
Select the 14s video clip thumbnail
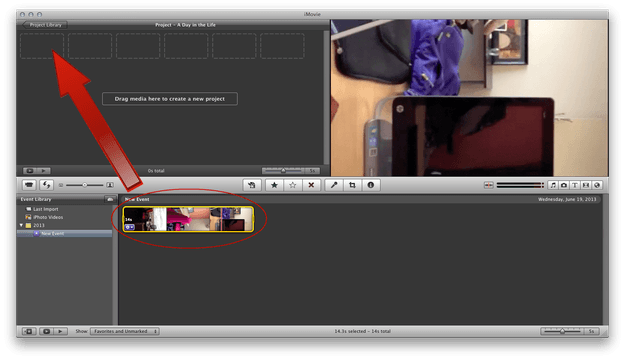pos(188,219)
